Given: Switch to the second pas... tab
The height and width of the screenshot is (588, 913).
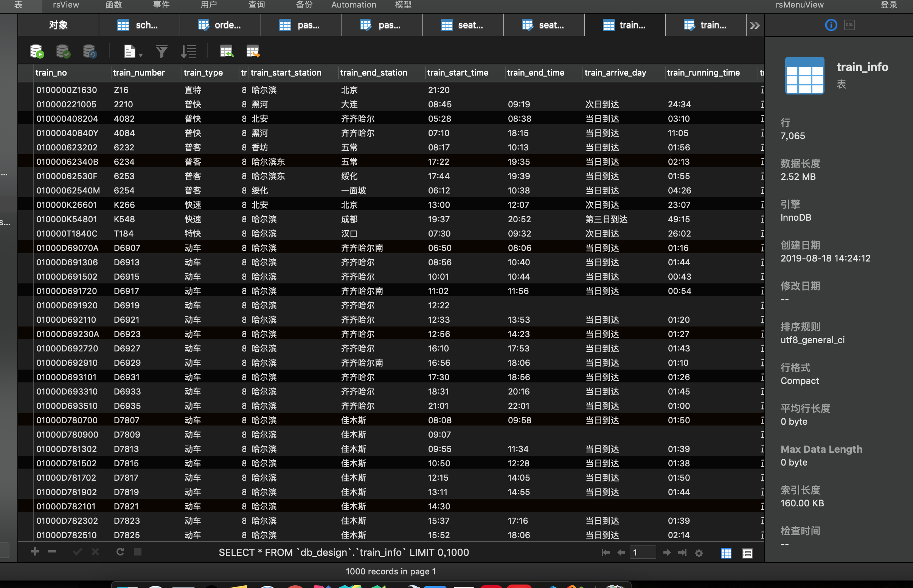Looking at the screenshot, I should (382, 25).
